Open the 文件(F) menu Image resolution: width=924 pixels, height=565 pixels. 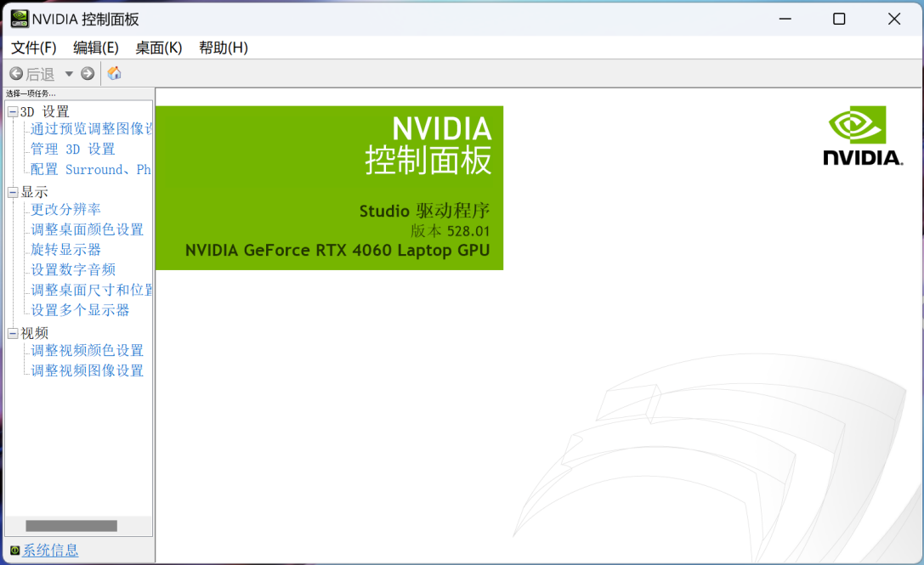pos(34,48)
